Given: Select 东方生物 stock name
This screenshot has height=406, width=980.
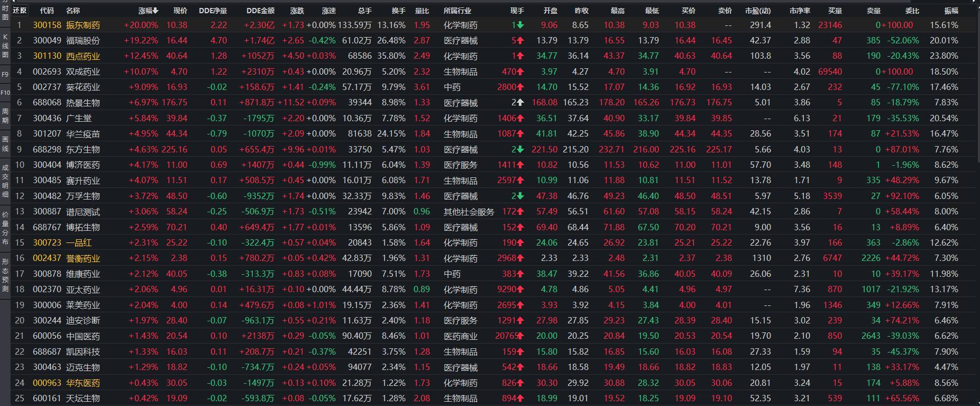Looking at the screenshot, I should [83, 149].
